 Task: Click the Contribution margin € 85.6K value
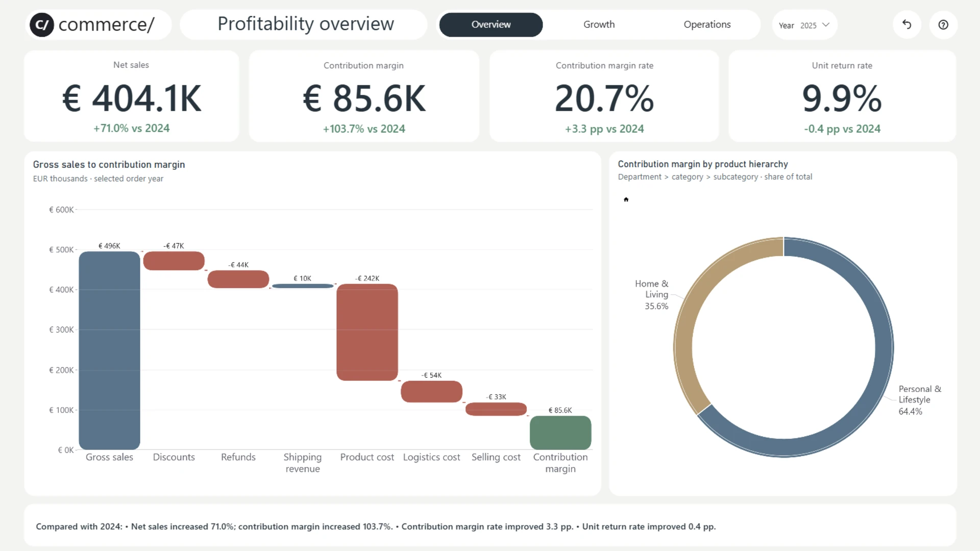(x=364, y=98)
